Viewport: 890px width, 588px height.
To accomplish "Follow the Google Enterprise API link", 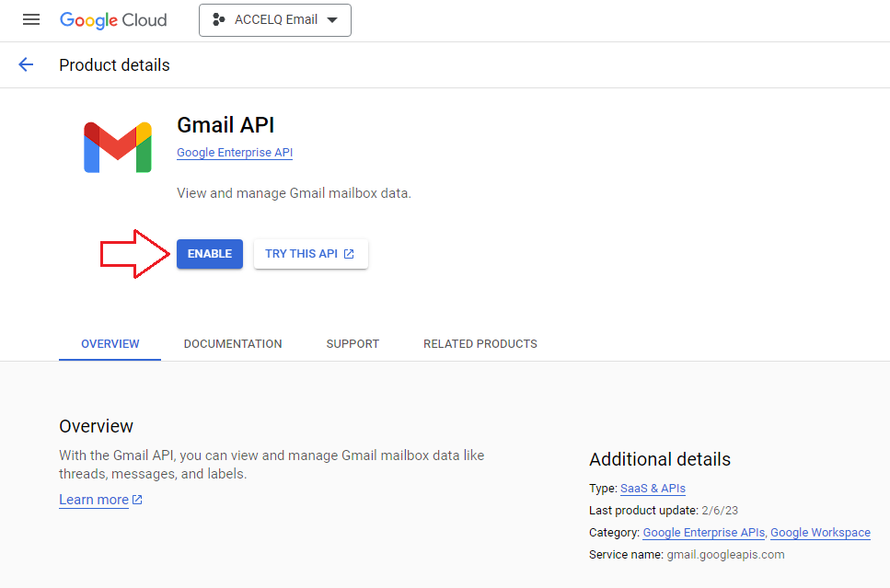I will click(x=235, y=153).
